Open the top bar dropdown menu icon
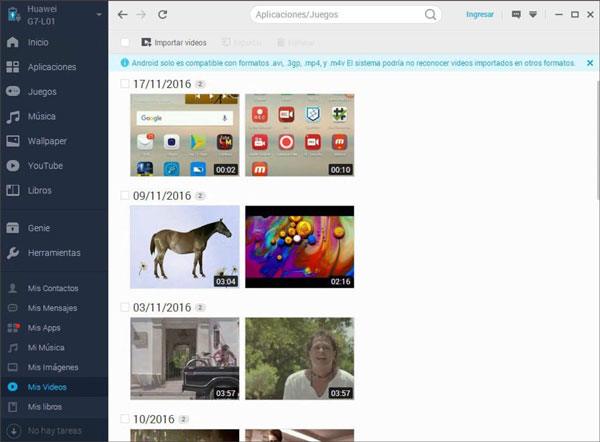Image resolution: width=600 pixels, height=442 pixels. point(533,15)
